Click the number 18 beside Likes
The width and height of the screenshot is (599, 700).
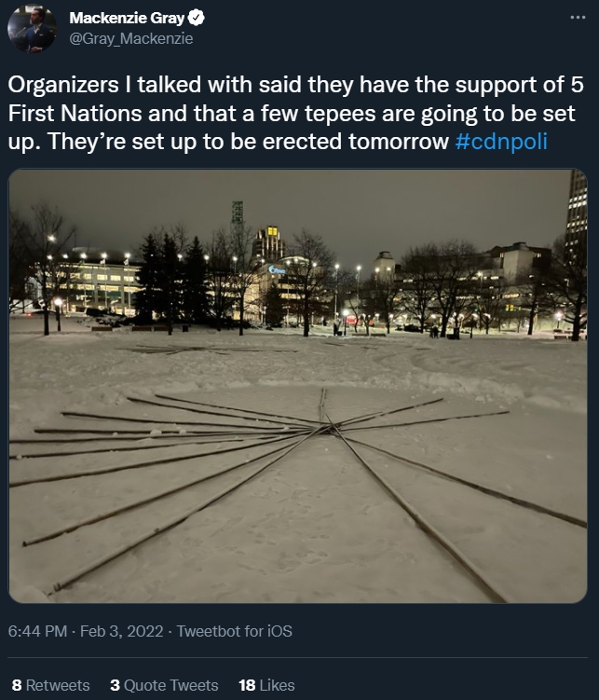click(247, 685)
